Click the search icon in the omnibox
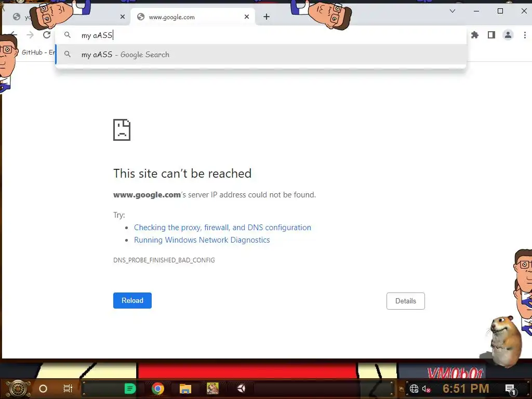532x399 pixels. (x=68, y=35)
